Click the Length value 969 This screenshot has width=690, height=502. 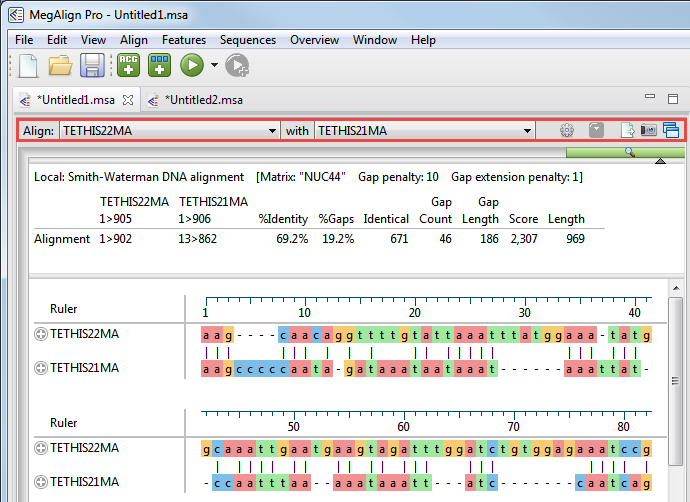(575, 239)
